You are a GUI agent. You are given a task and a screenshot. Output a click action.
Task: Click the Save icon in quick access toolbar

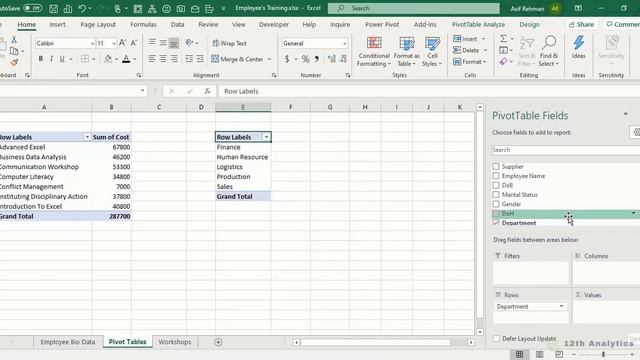53,8
